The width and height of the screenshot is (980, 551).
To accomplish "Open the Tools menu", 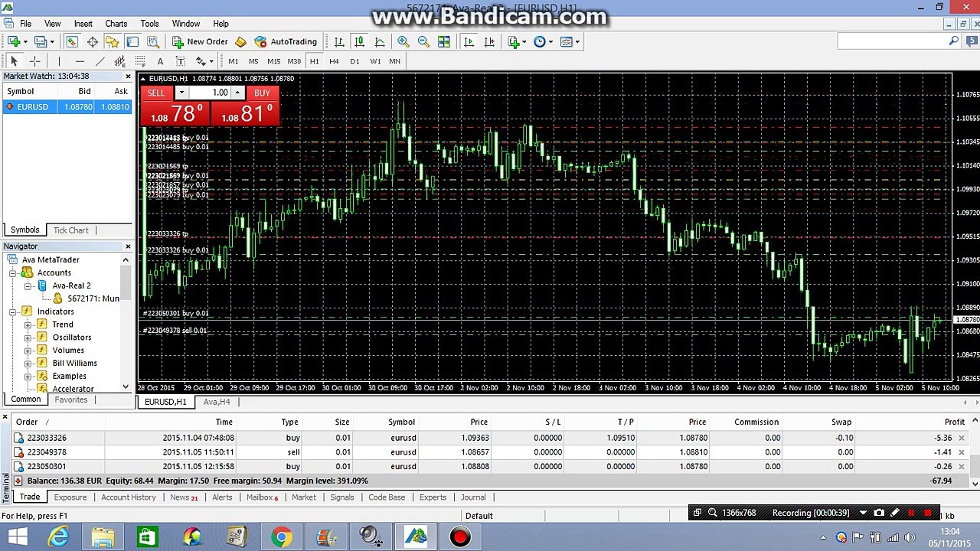I will coord(149,24).
